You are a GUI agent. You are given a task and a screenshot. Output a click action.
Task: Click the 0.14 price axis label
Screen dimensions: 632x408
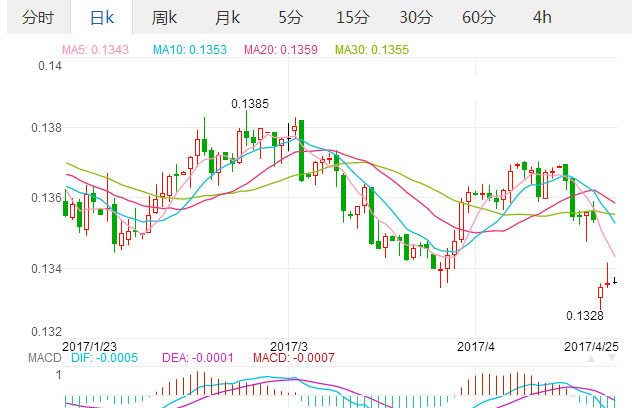(50, 66)
